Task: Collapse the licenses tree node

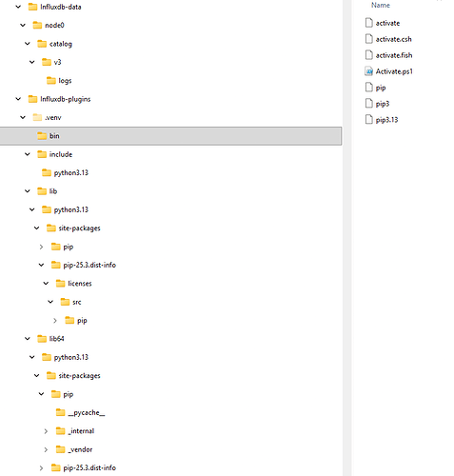Action: pyautogui.click(x=46, y=284)
